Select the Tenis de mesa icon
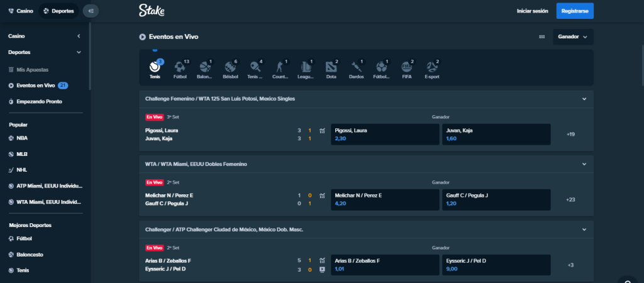 point(255,69)
